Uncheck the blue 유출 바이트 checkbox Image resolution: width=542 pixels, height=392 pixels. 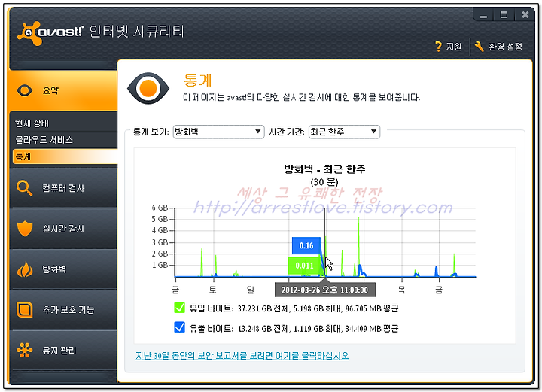click(x=179, y=327)
